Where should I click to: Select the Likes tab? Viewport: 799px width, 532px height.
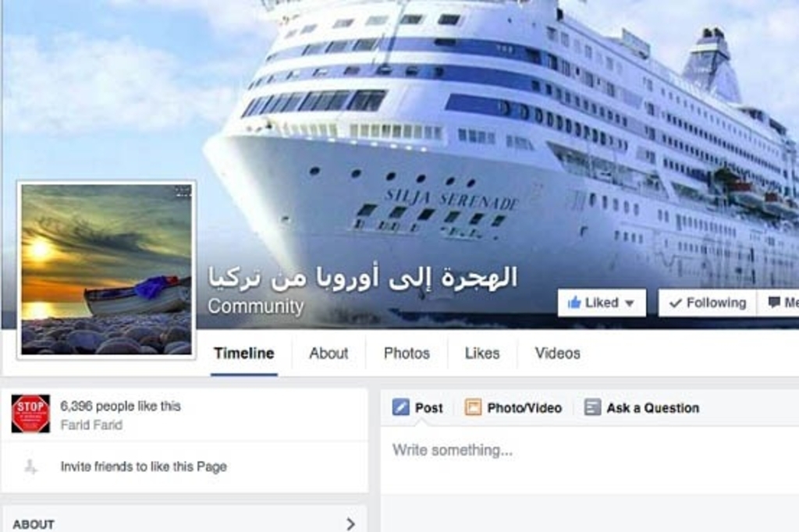point(482,353)
